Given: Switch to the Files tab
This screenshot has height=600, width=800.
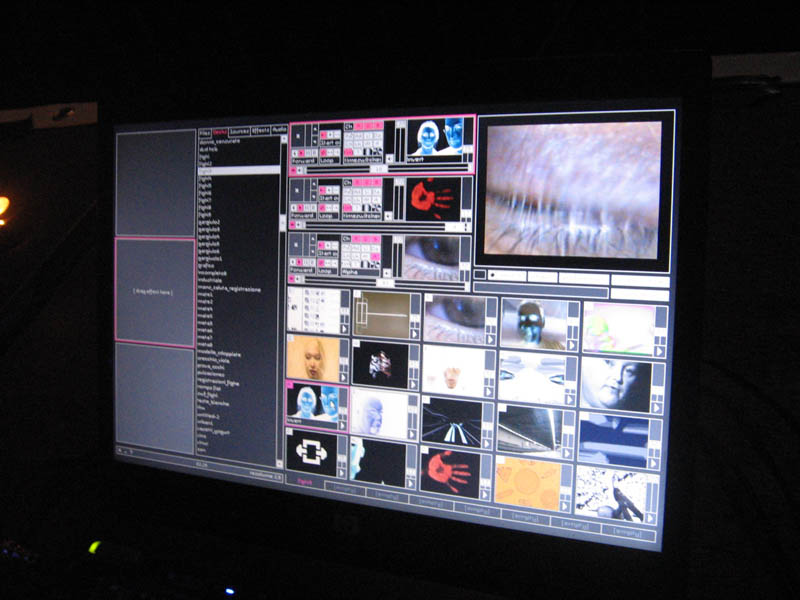Looking at the screenshot, I should 205,132.
